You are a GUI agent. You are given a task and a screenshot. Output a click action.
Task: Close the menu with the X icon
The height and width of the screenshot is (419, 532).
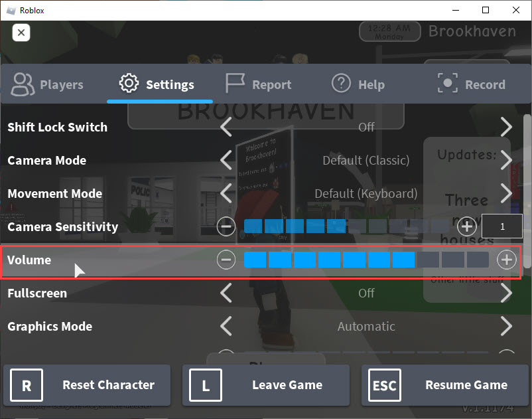(x=21, y=33)
